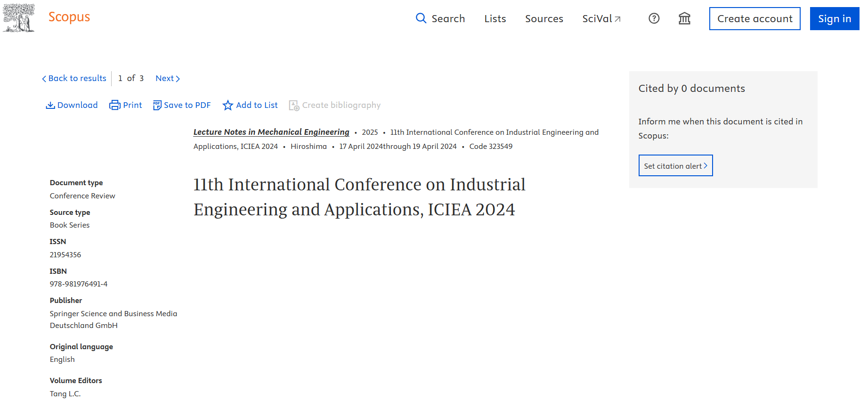Open the Lists menu item
This screenshot has height=401, width=868.
[495, 19]
